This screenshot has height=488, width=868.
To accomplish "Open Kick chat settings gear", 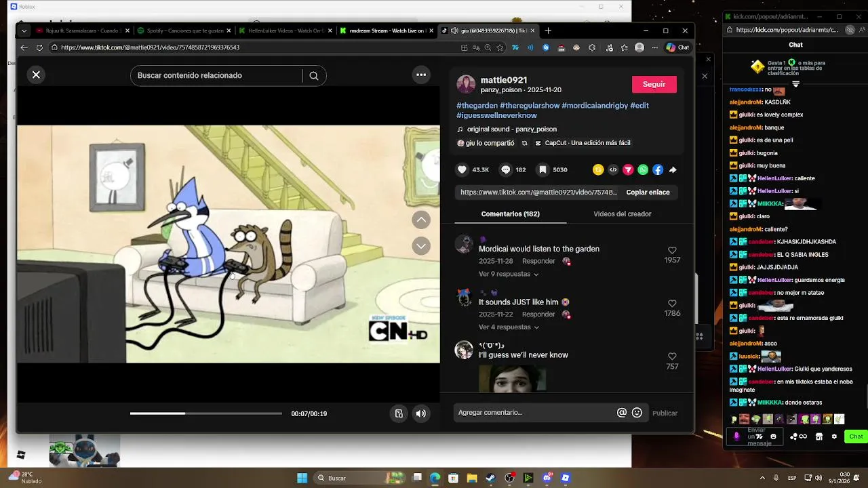I will pyautogui.click(x=834, y=436).
